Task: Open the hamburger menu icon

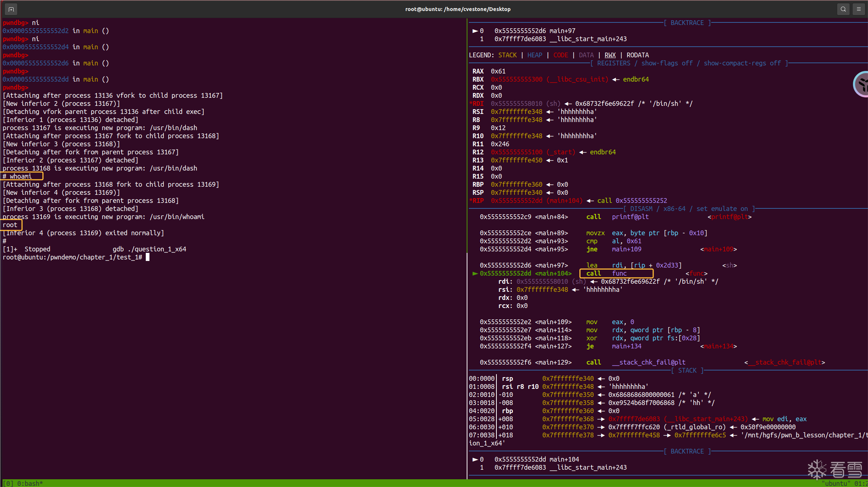Action: pos(859,9)
